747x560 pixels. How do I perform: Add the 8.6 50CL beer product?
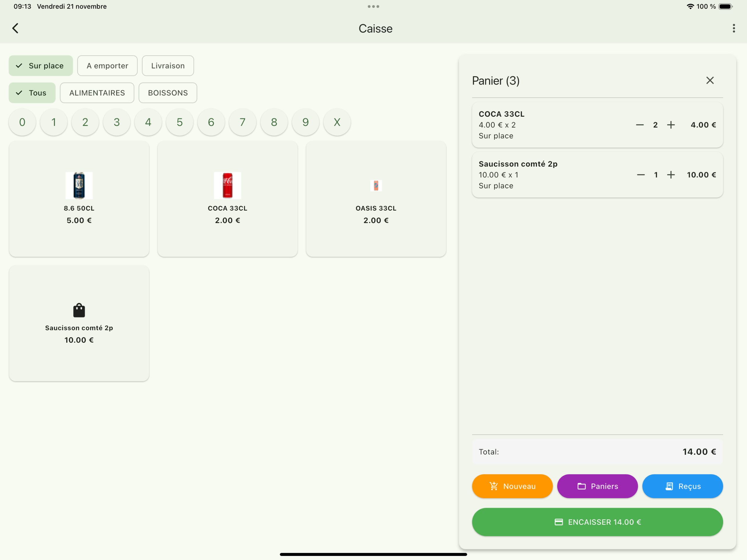79,199
